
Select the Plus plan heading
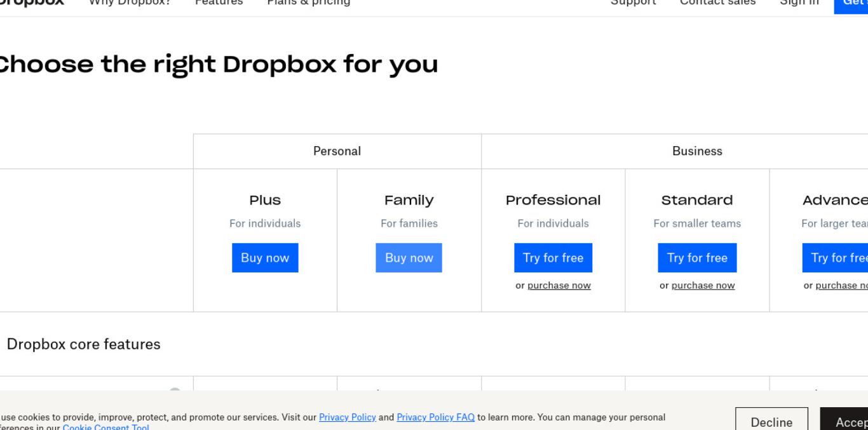[x=265, y=200]
